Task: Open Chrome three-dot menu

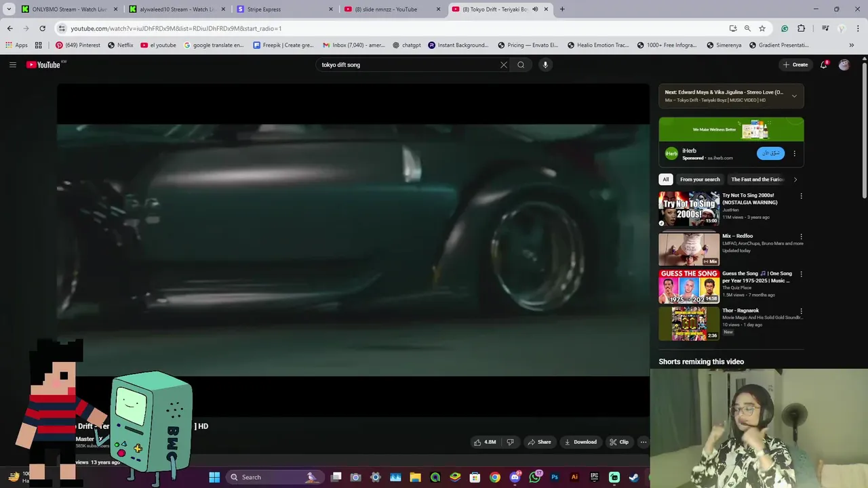Action: click(x=858, y=28)
